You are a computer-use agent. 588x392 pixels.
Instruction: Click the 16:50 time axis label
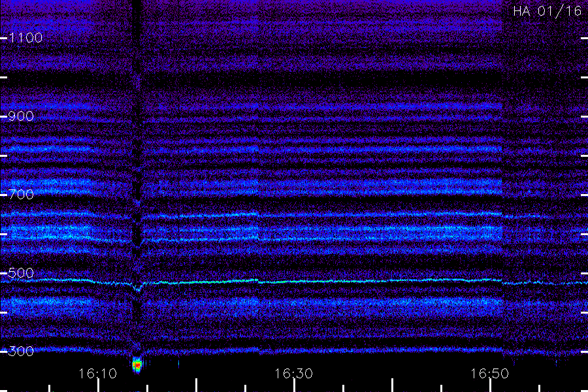[x=489, y=374]
